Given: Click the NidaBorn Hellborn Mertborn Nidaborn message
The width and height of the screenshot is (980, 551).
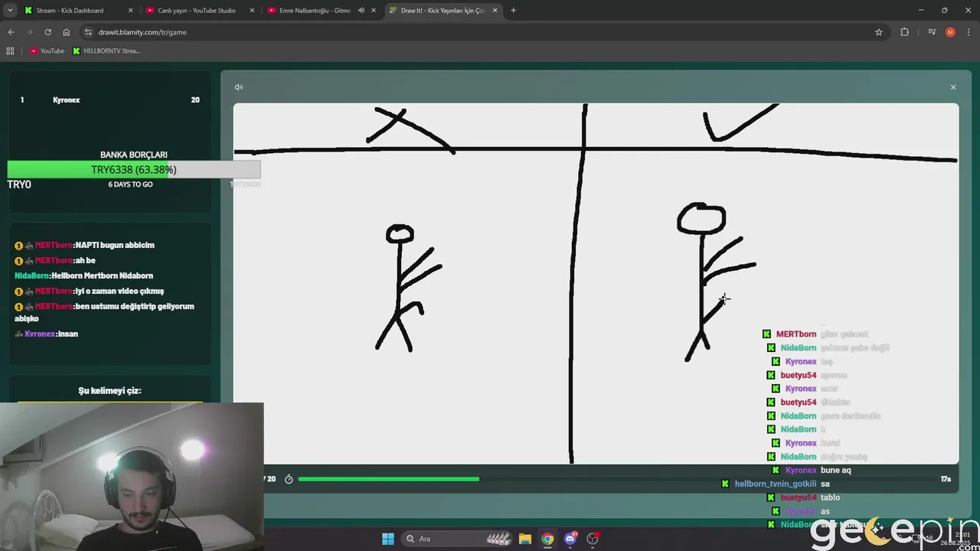Looking at the screenshot, I should click(x=84, y=275).
